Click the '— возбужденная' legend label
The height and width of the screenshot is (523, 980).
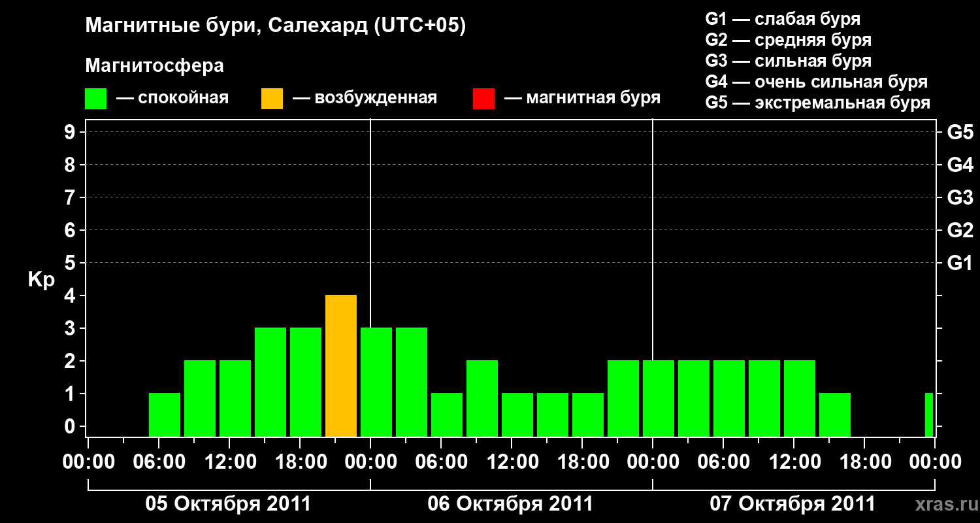coord(365,99)
